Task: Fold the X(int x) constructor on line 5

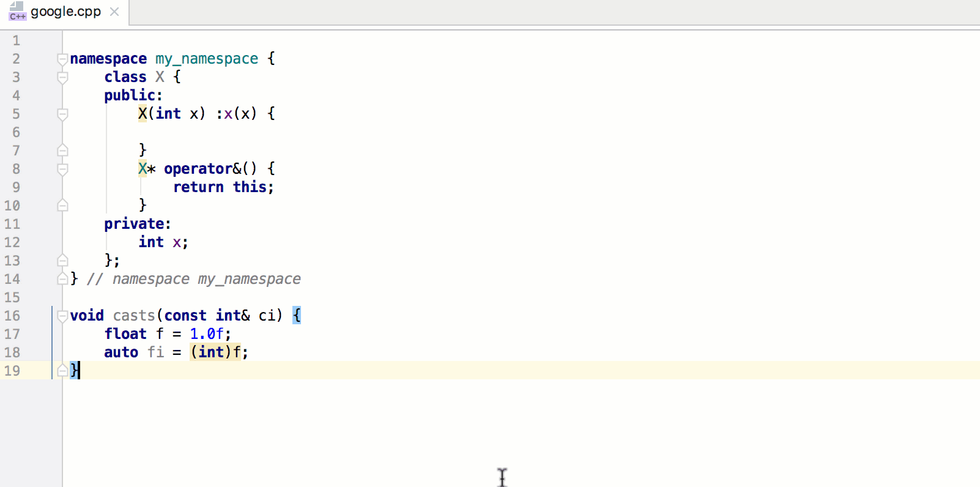Action: tap(62, 114)
